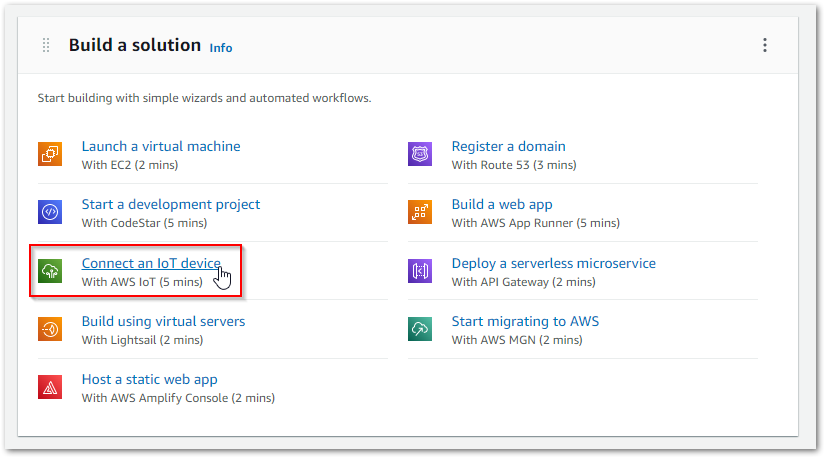825x458 pixels.
Task: Click the orange Lightsail icon
Action: (50, 329)
